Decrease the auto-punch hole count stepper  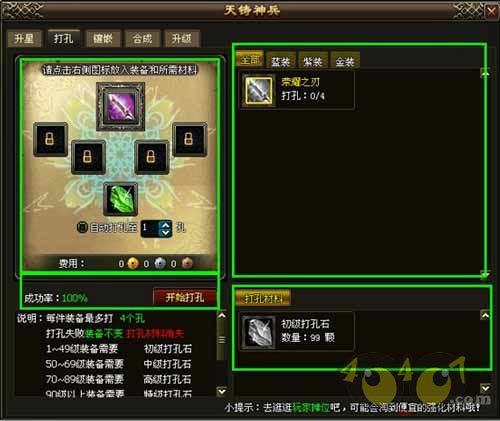point(166,233)
